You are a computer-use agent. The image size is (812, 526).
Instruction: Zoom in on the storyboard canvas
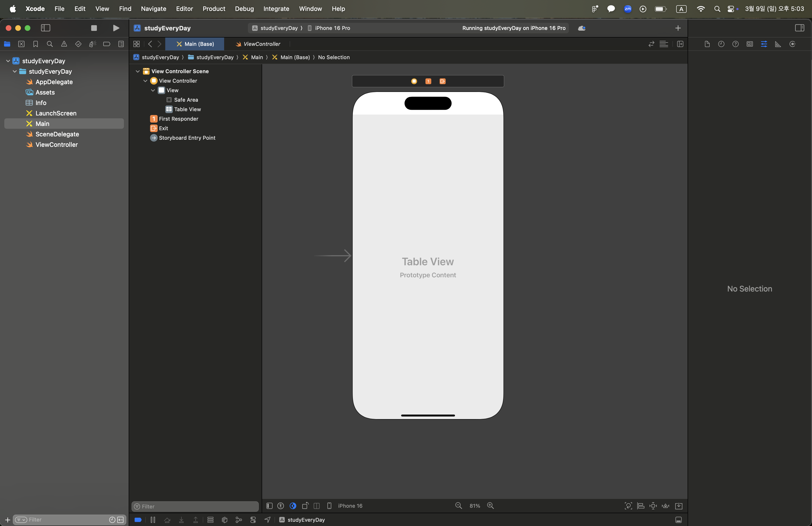(x=490, y=506)
